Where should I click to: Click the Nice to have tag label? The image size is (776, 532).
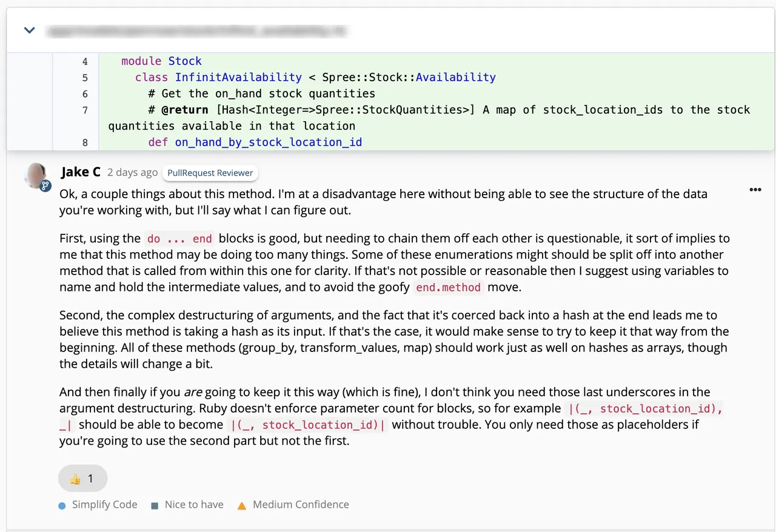(194, 505)
